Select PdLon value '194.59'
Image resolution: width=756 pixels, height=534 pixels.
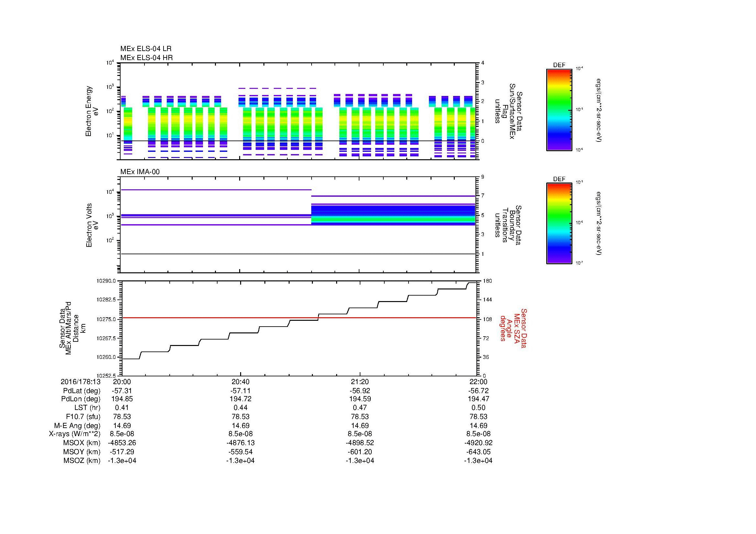point(360,399)
